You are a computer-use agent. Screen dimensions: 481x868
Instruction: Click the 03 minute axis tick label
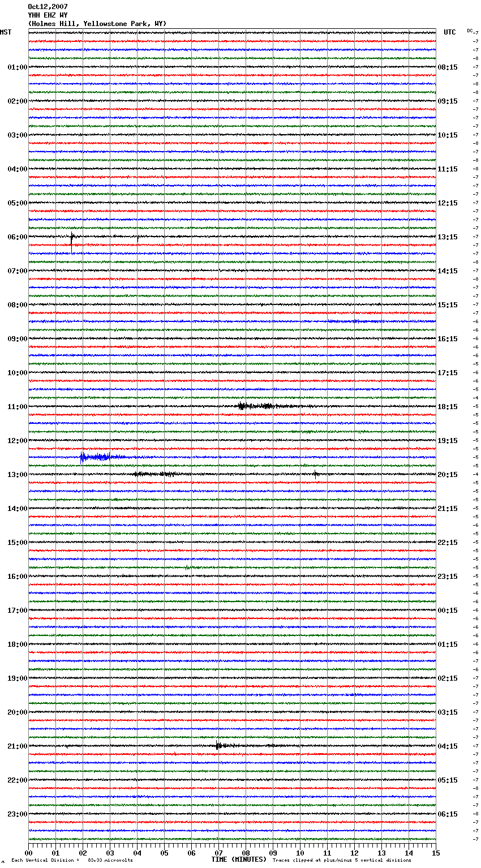tap(110, 853)
